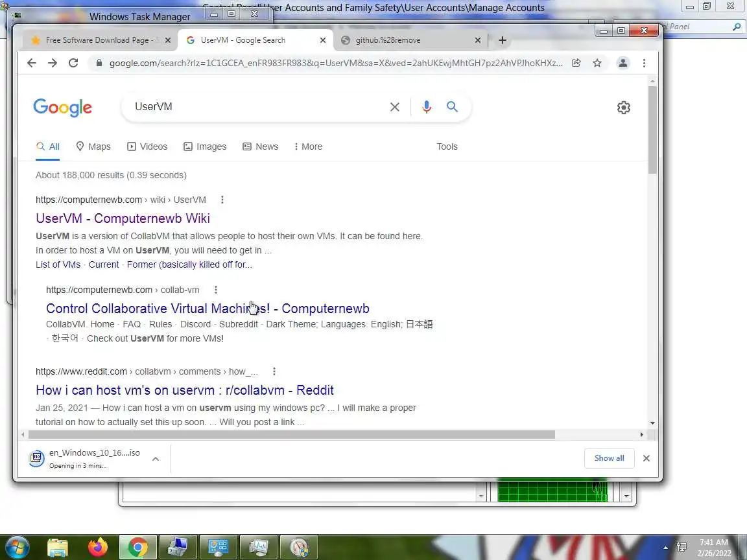Click the Chrome taskbar icon
747x560 pixels.
click(137, 548)
